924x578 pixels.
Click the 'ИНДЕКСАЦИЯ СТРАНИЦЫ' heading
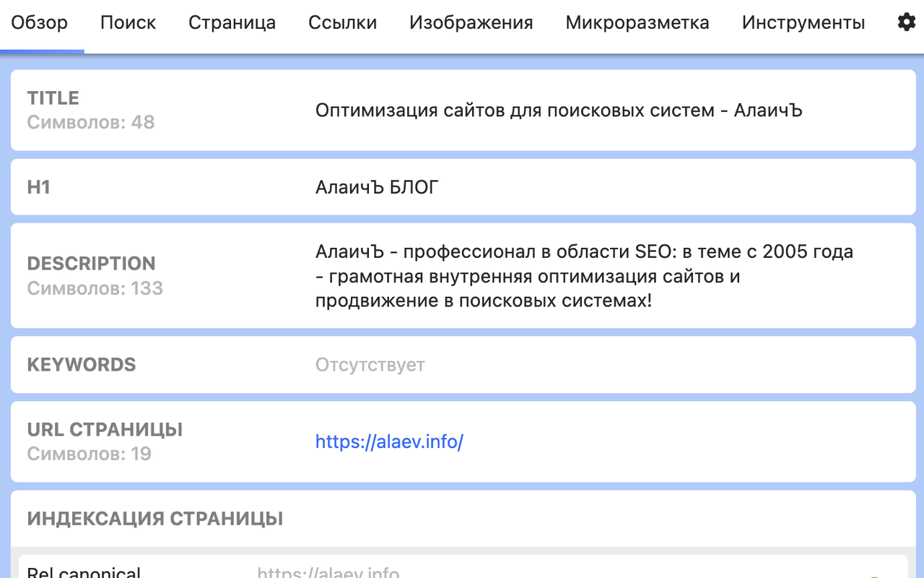(x=155, y=519)
